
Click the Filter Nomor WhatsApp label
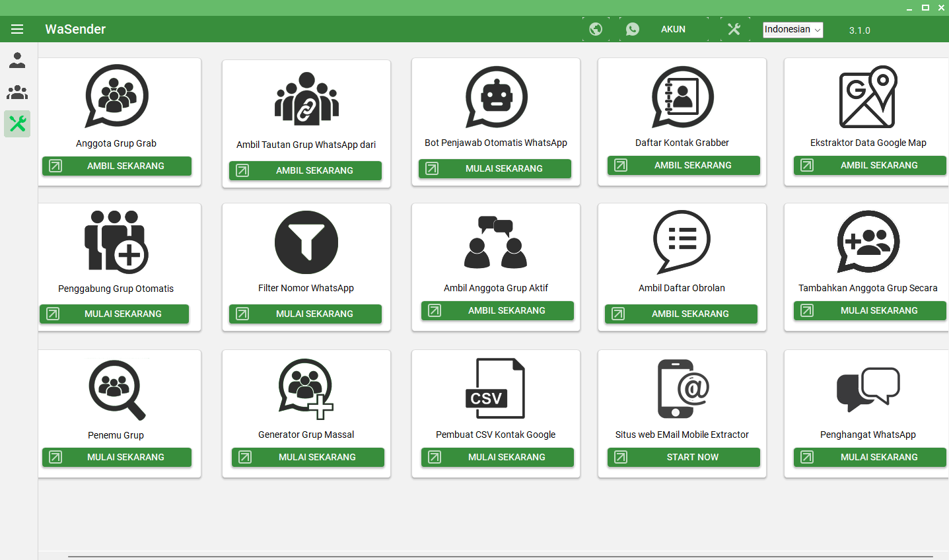click(306, 288)
